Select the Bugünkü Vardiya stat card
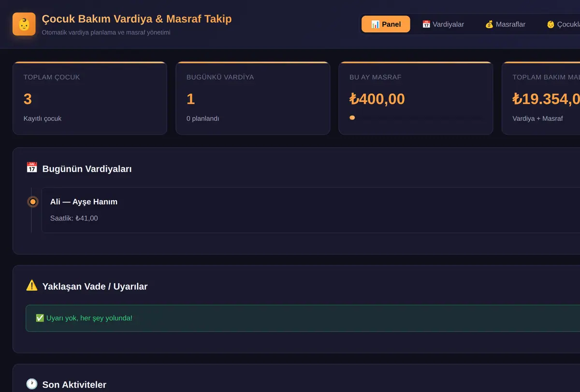 (x=253, y=98)
